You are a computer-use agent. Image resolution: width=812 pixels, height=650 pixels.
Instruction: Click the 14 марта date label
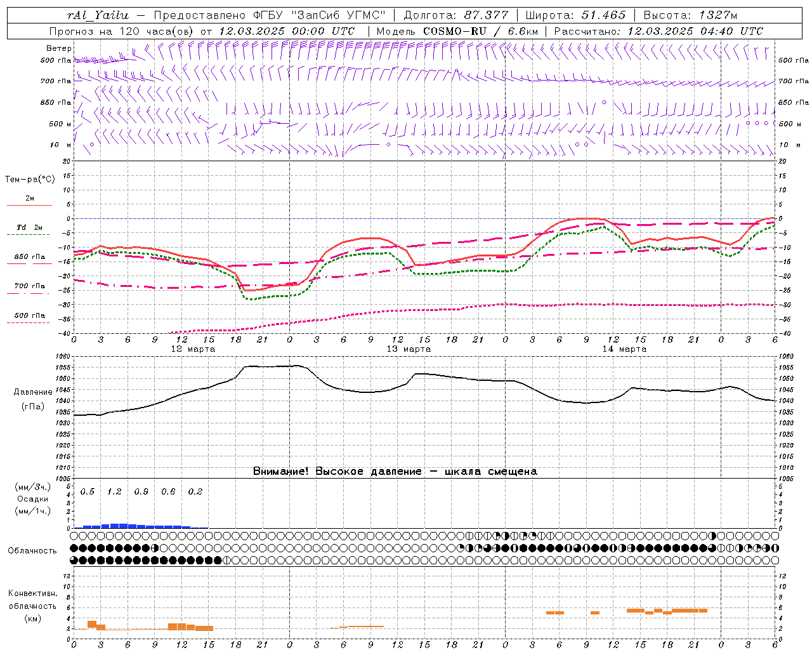click(624, 349)
